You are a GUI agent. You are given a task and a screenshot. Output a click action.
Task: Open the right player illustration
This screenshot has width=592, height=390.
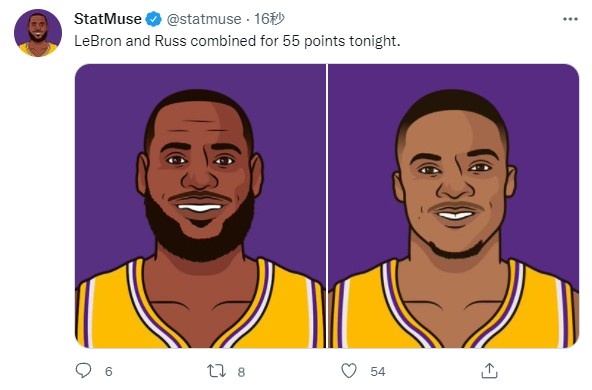[453, 206]
